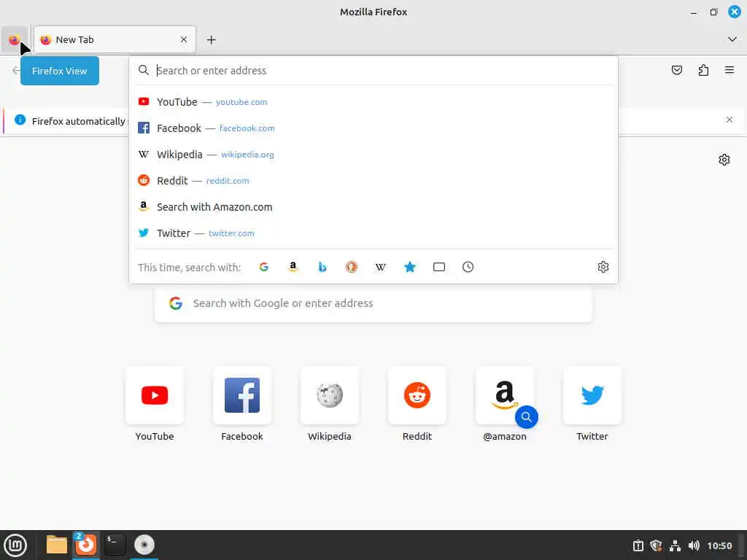Expand the list all tabs chevron
Screen dimensions: 747x560
point(732,39)
